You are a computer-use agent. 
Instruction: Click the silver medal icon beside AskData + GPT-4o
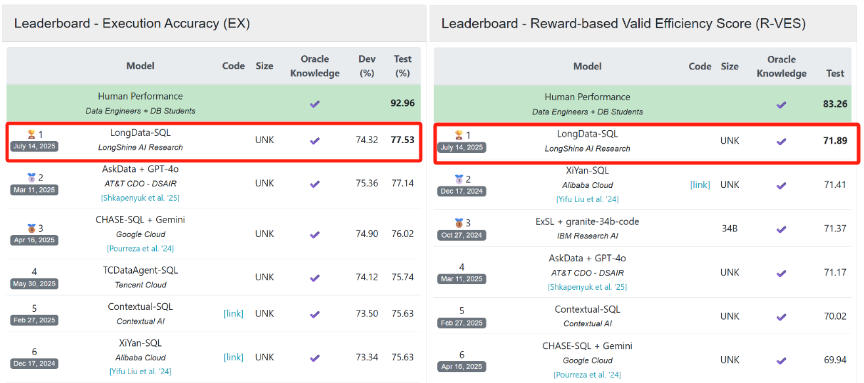pyautogui.click(x=30, y=177)
